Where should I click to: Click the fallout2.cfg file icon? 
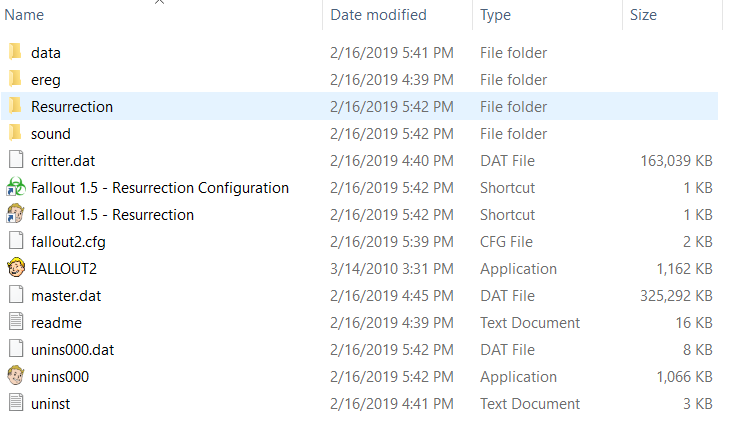(x=16, y=241)
